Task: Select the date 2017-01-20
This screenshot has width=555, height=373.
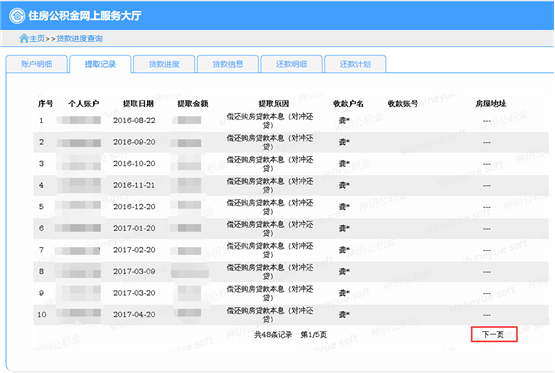Action: point(134,228)
